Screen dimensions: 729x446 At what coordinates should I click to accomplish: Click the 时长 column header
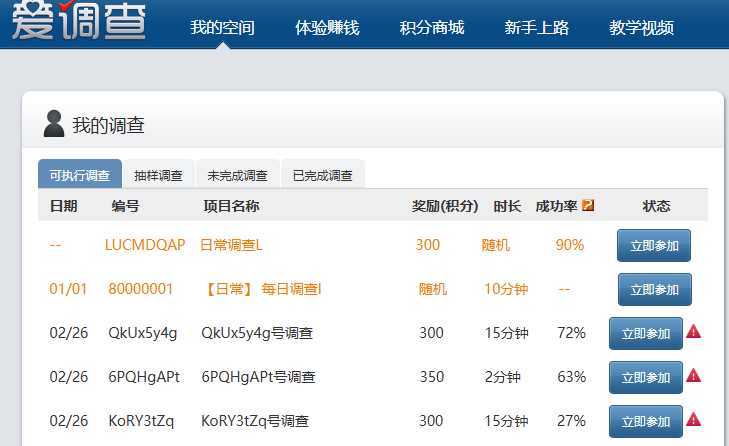click(507, 206)
